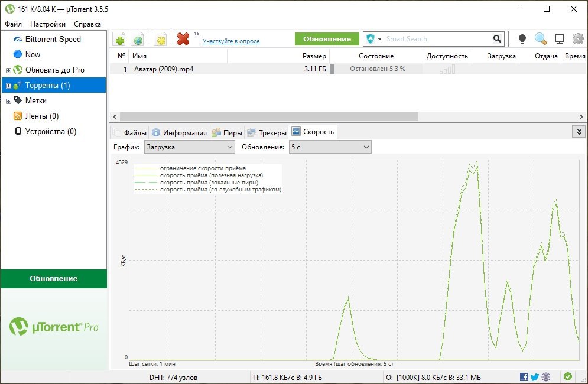Click Add Torrent from URL icon
Screen dimensions: 588x384
[x=138, y=39]
